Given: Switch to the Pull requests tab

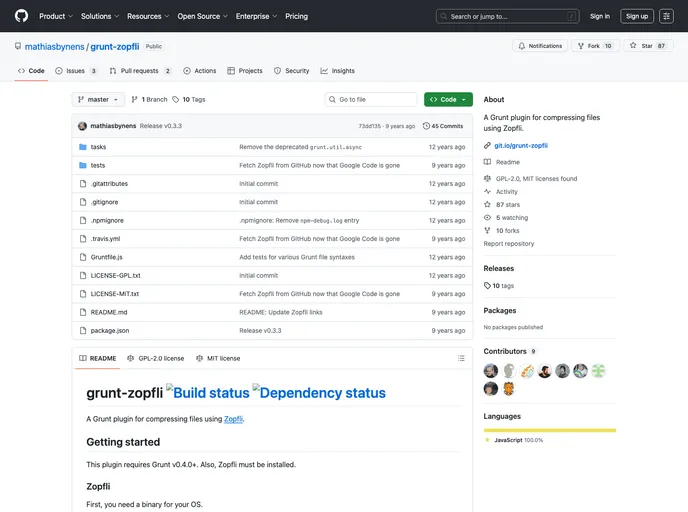Looking at the screenshot, I should [x=140, y=71].
